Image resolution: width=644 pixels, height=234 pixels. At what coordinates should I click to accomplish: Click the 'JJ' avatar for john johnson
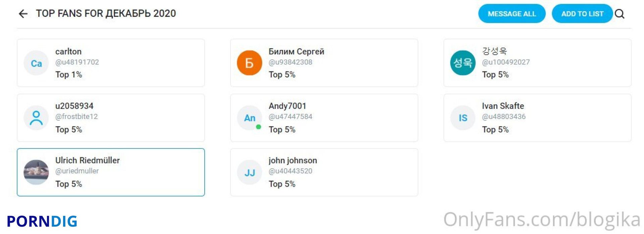click(250, 172)
